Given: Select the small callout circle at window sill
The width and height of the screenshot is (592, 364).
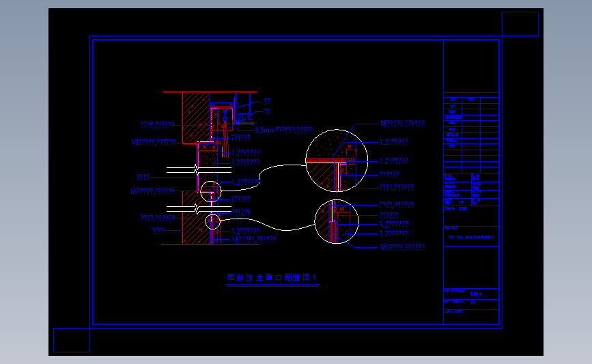Looking at the screenshot, I should point(211,191).
